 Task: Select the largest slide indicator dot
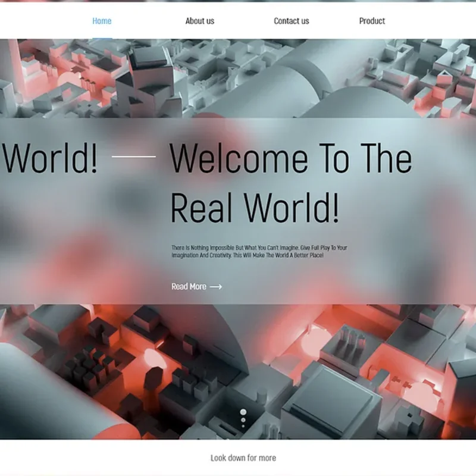point(243,412)
